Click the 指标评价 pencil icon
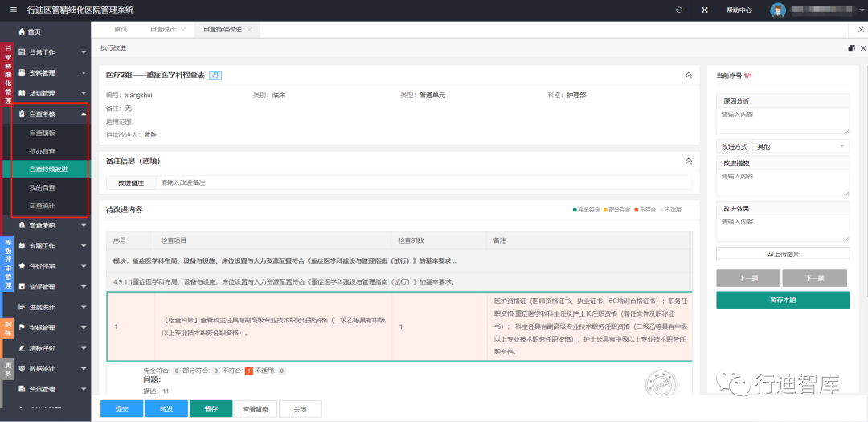The image size is (868, 422). pyautogui.click(x=22, y=348)
